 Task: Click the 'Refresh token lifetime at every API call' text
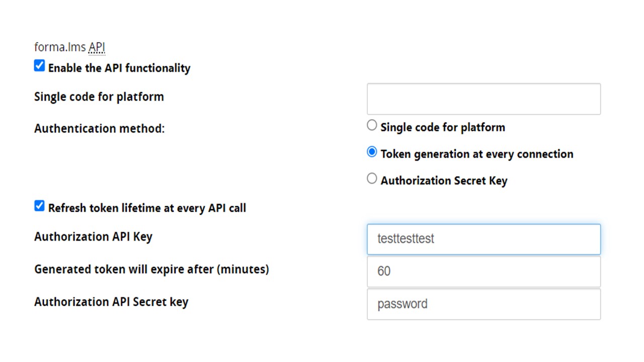(x=147, y=208)
